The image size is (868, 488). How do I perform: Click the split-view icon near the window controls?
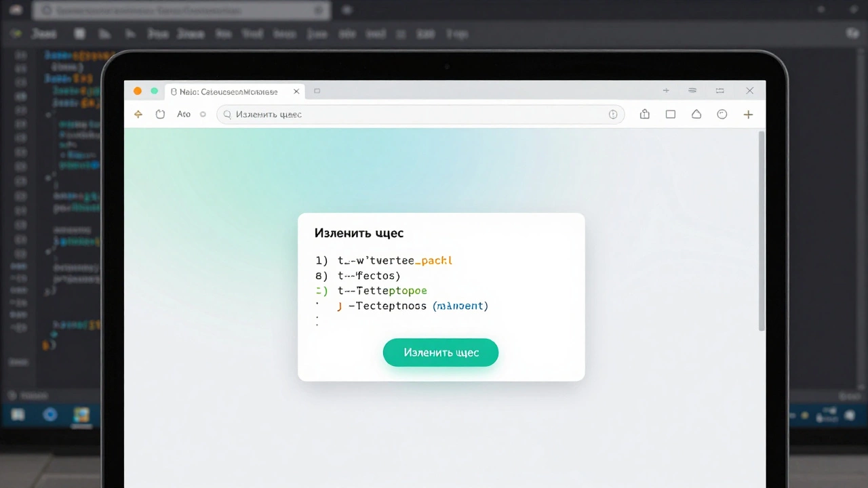pos(719,90)
